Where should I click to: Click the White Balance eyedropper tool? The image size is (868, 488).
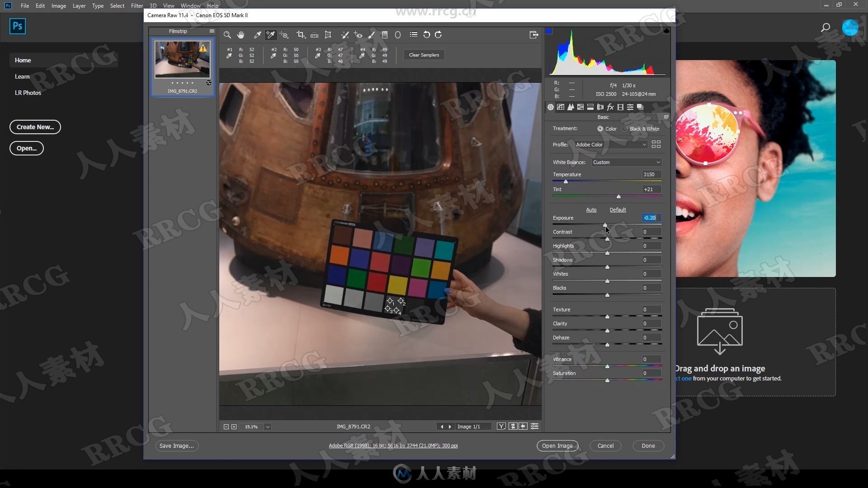pyautogui.click(x=257, y=34)
